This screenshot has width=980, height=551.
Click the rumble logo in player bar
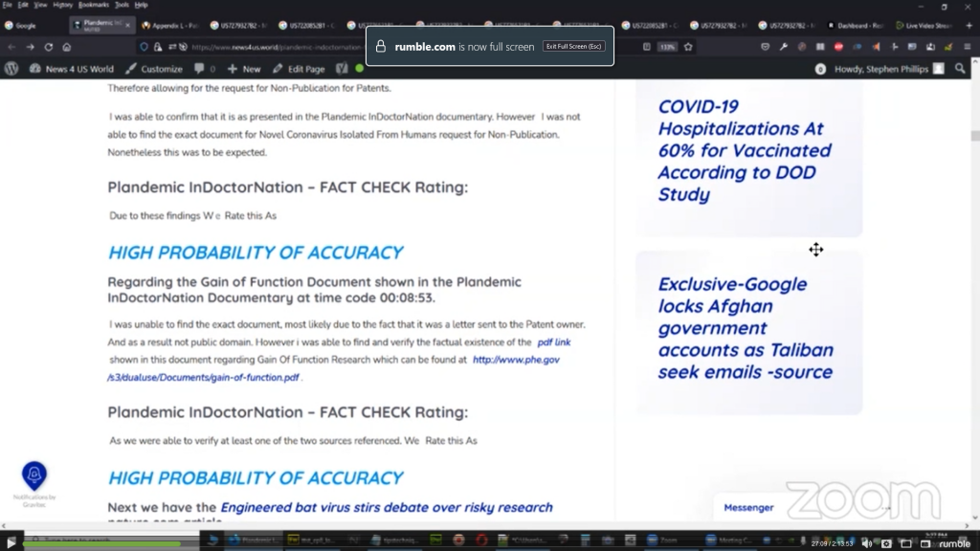click(x=954, y=543)
